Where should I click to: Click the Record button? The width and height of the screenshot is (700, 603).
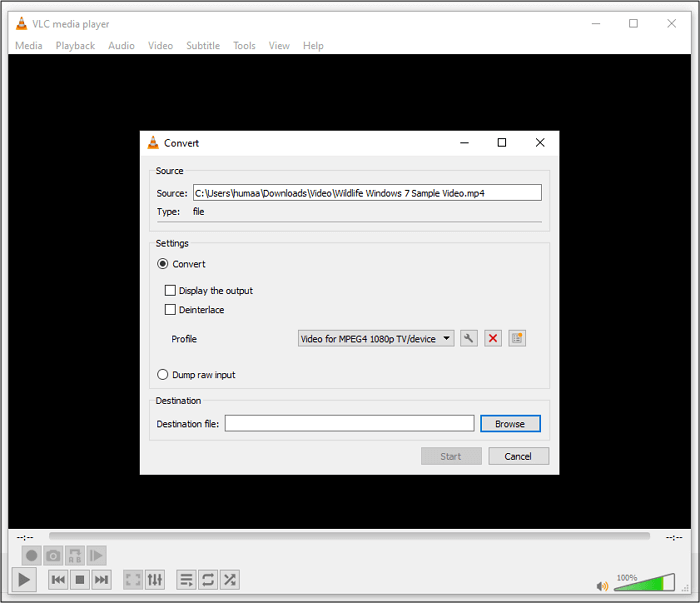click(32, 556)
